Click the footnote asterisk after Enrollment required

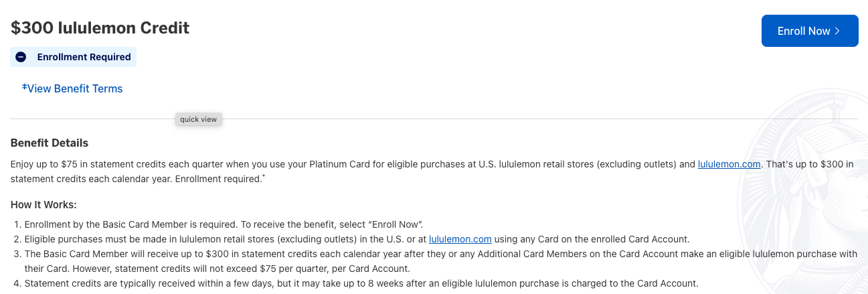(x=264, y=177)
